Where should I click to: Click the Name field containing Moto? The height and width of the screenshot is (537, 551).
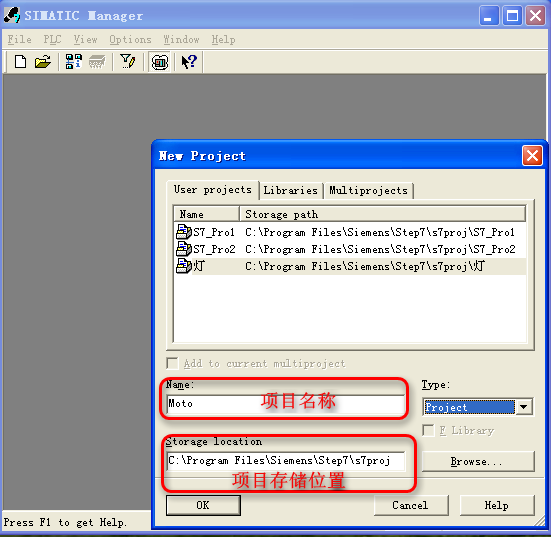[x=286, y=404]
